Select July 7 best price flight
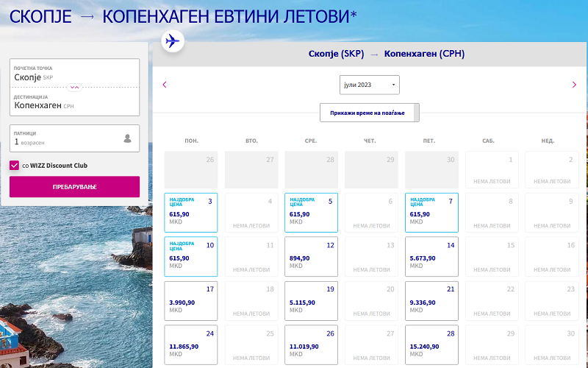588x368 pixels. 431,212
